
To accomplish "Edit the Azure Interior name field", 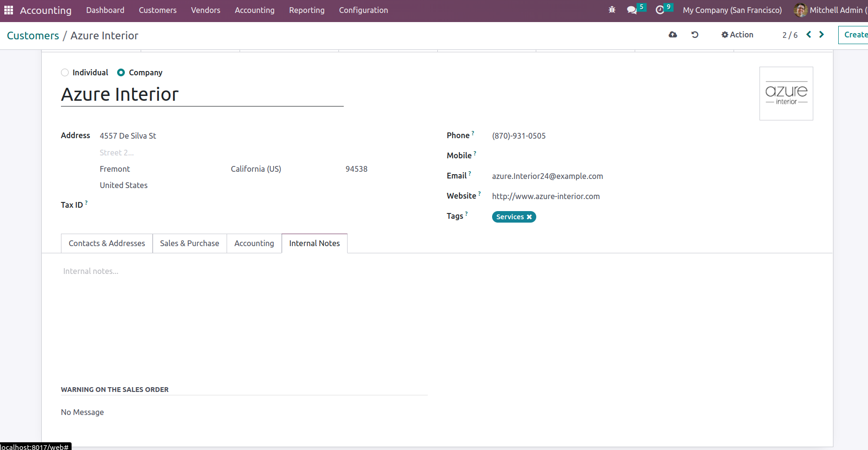I will point(202,95).
